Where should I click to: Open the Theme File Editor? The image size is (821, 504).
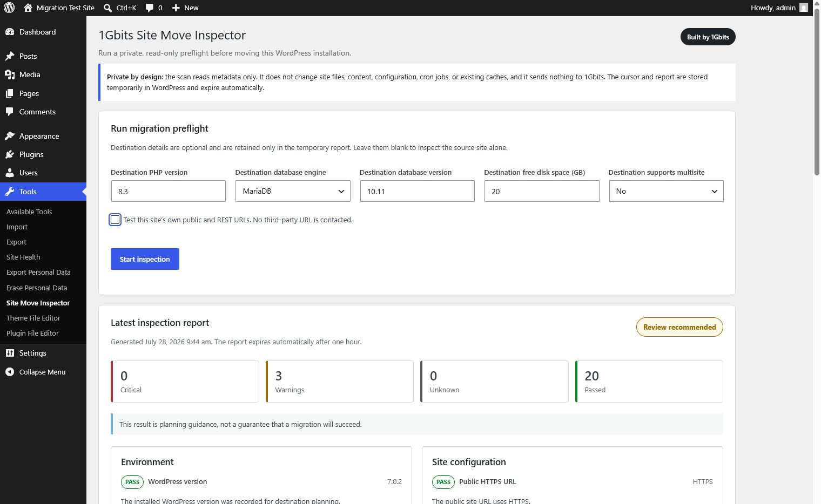tap(33, 318)
